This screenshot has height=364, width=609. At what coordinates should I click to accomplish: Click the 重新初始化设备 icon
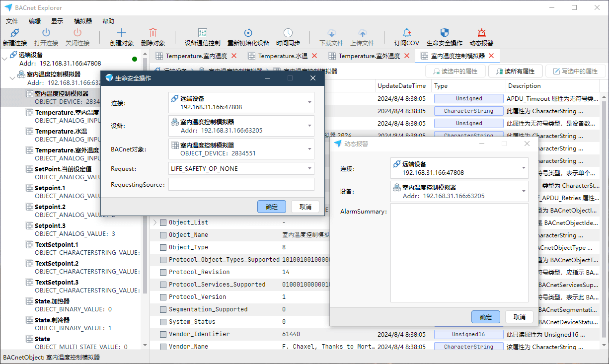248,34
